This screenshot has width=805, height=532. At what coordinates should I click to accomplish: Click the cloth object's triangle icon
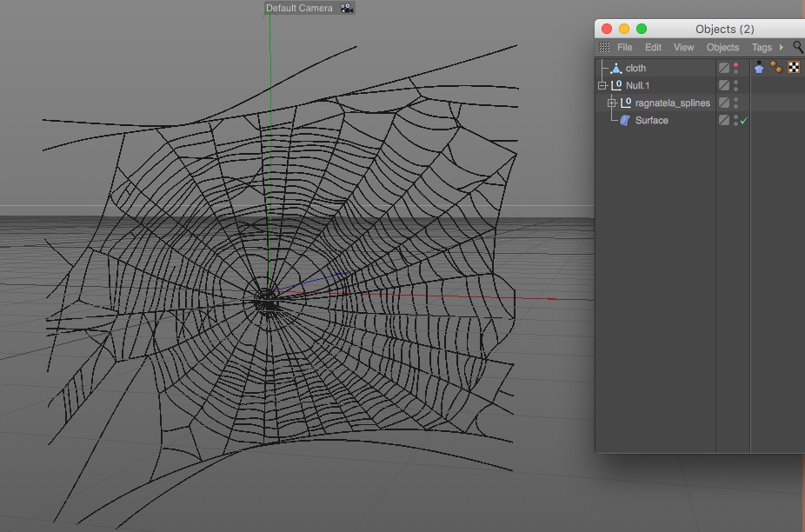coord(616,68)
